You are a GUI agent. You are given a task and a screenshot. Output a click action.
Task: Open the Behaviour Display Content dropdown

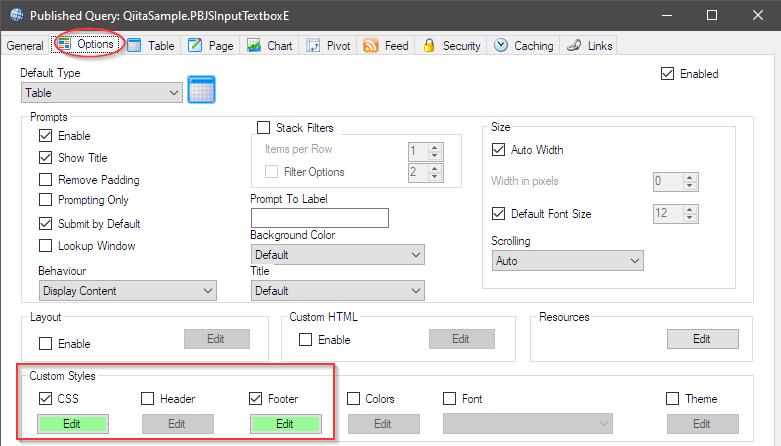pos(128,291)
